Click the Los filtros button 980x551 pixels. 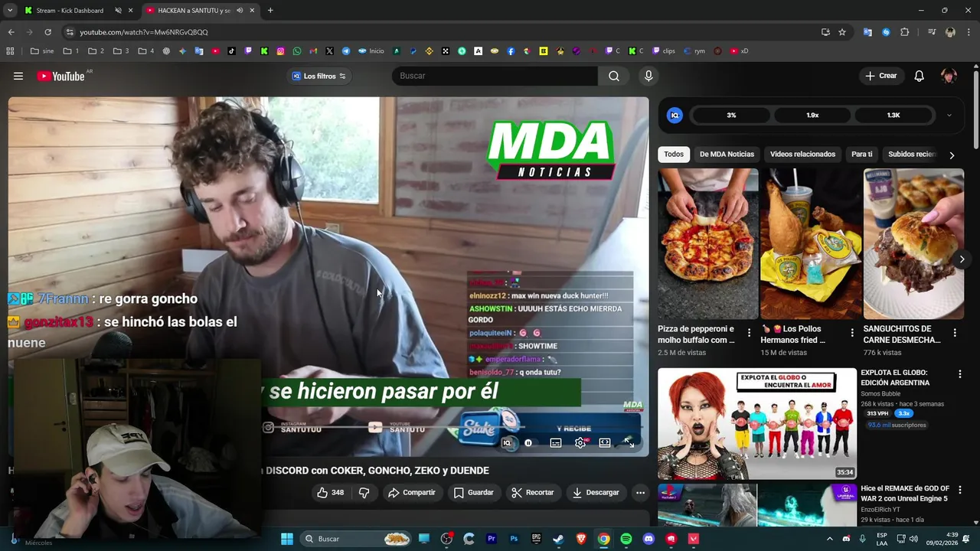[x=319, y=76]
